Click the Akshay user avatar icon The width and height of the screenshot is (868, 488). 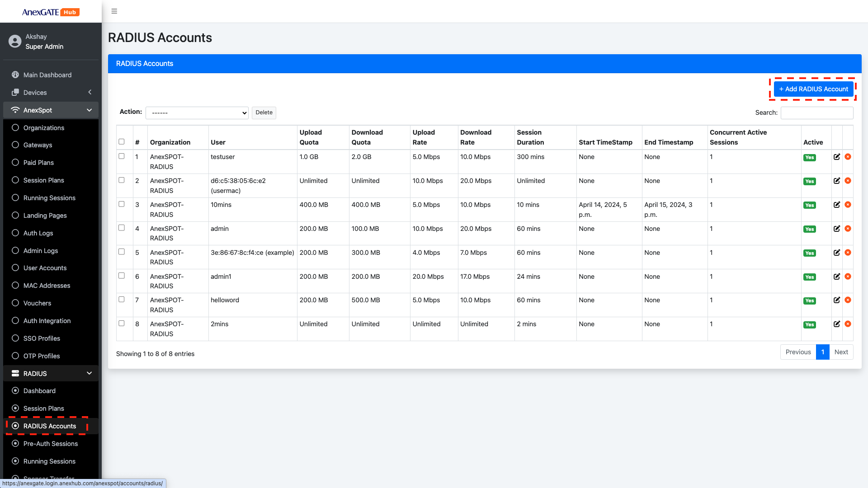click(15, 42)
